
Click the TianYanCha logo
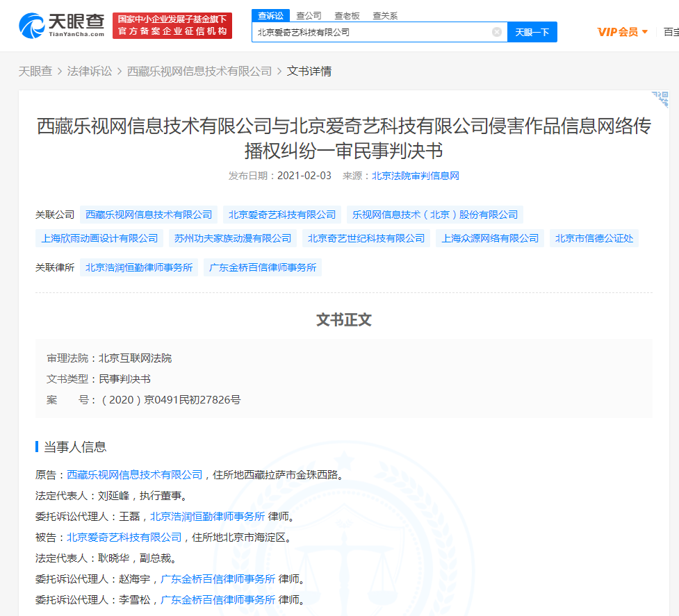pos(61,26)
